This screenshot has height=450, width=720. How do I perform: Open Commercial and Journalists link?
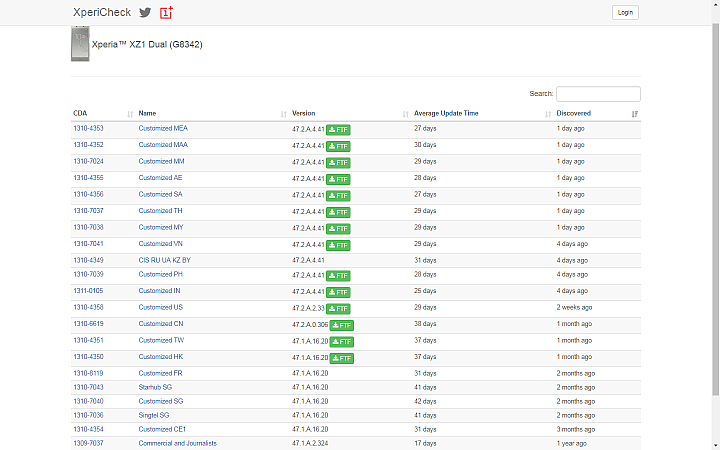[x=178, y=444]
